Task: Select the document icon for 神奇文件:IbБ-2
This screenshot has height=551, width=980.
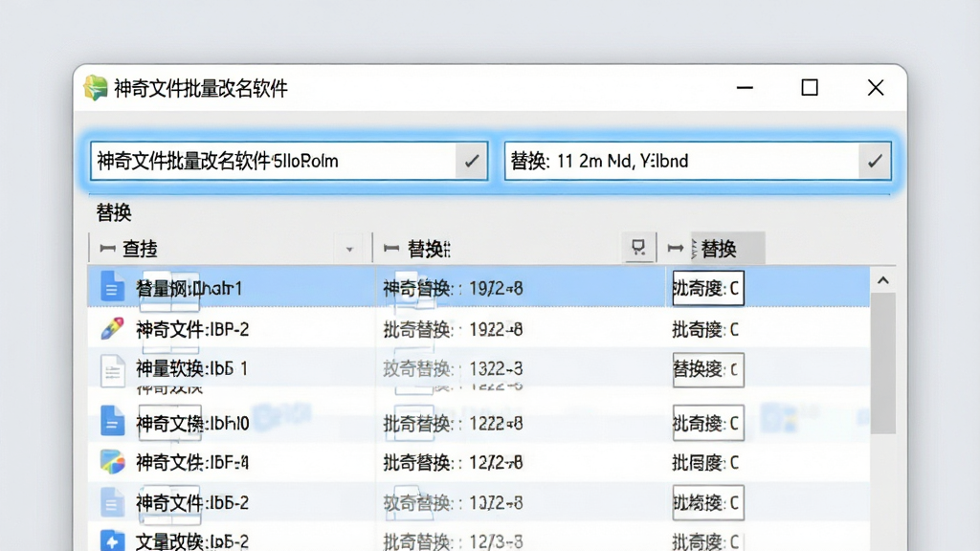Action: pos(113,502)
